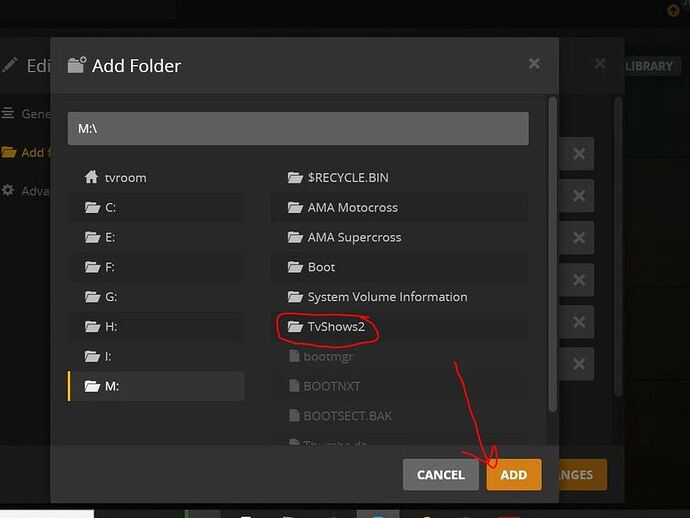Screen dimensions: 690x518
Task: Select the M: drive
Action: tap(156, 386)
